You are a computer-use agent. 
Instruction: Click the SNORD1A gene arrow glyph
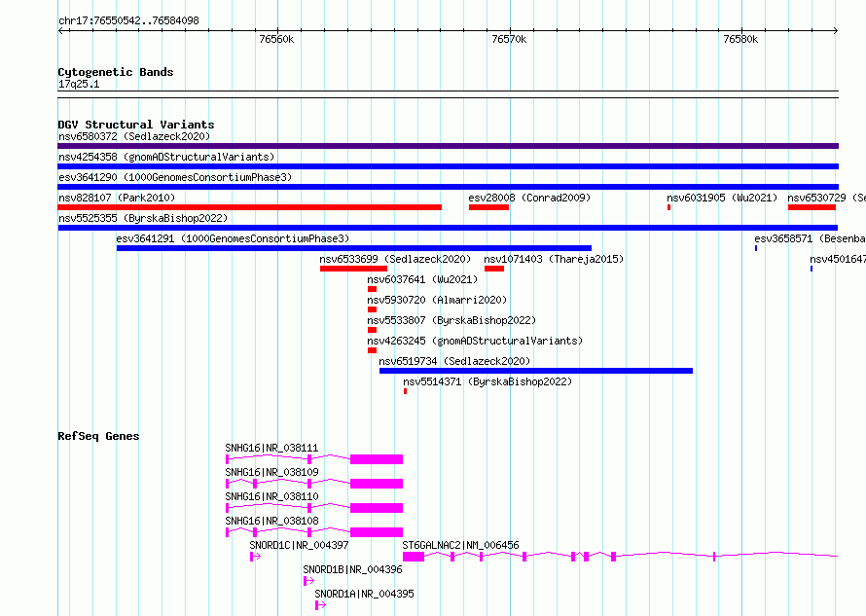click(x=320, y=605)
